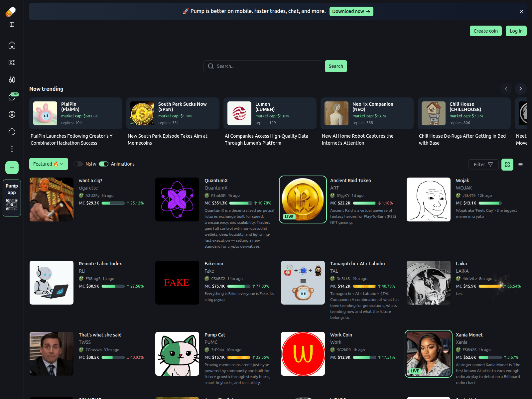532x399 pixels.
Task: Click creator avatar next to J3k4T9
Action: pos(458,196)
